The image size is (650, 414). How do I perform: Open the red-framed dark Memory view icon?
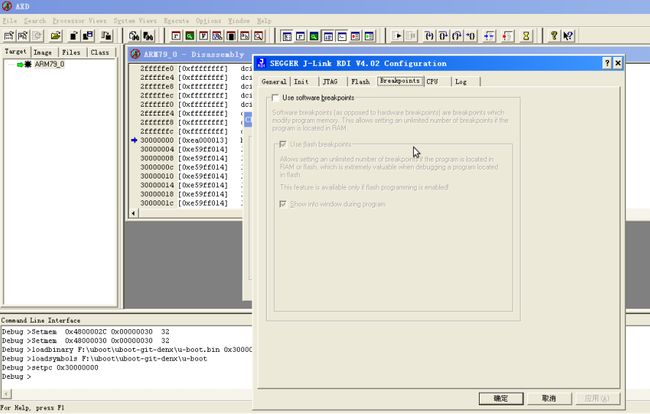(231, 36)
